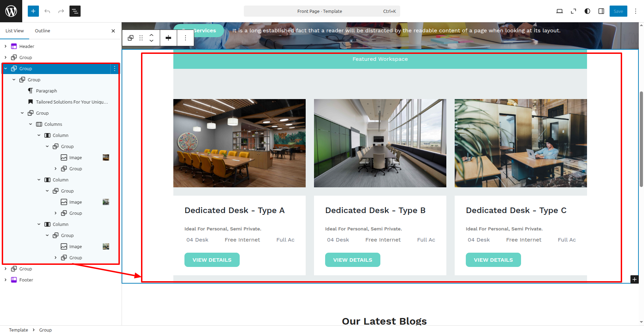Toggle the style book half-circle icon

[x=587, y=11]
